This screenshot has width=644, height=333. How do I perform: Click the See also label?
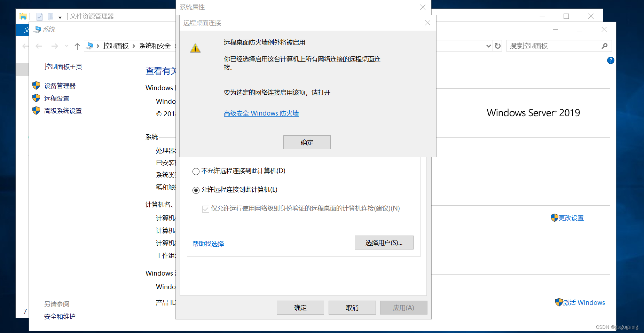tap(57, 304)
